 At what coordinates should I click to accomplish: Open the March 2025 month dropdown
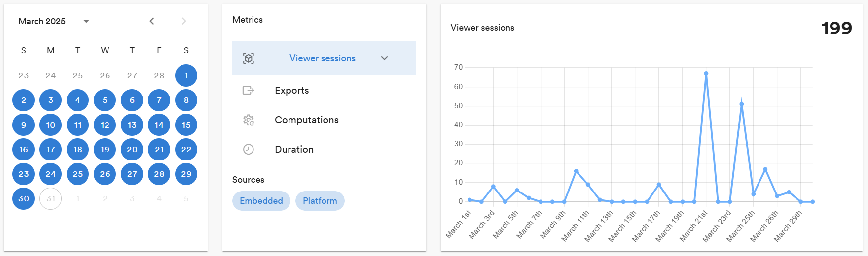point(86,21)
